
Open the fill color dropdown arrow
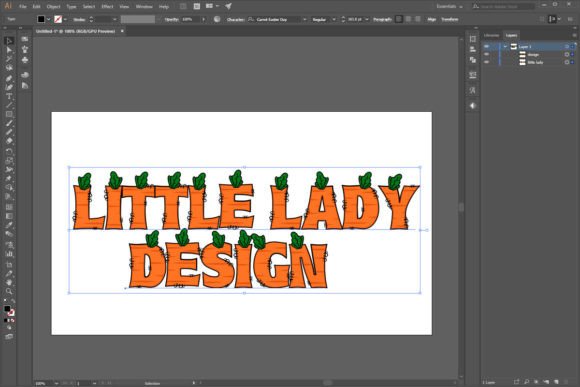coord(48,19)
